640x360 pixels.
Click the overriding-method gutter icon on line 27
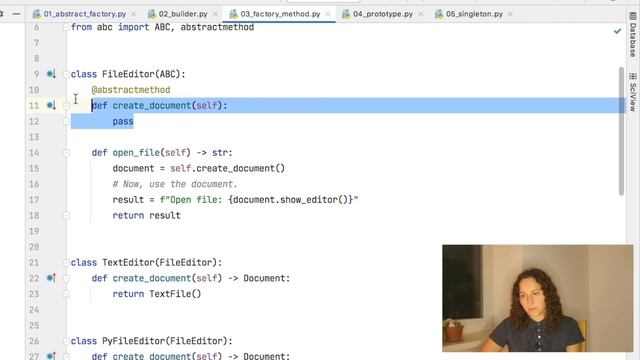(51, 356)
